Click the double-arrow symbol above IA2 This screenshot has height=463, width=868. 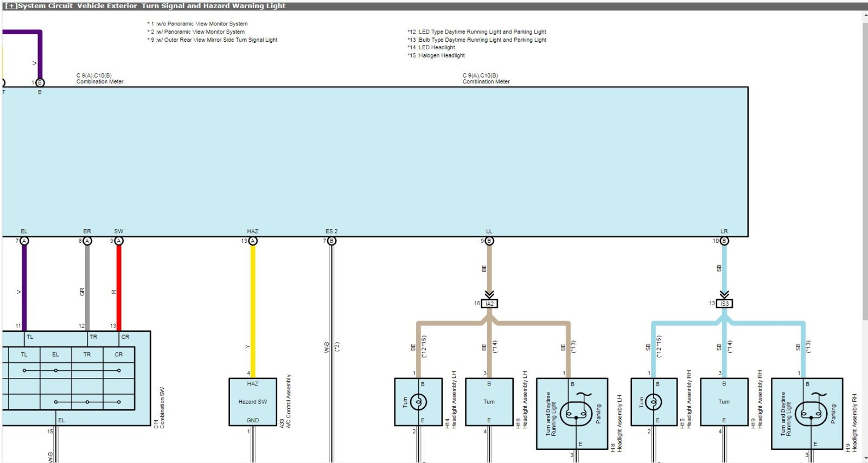489,294
